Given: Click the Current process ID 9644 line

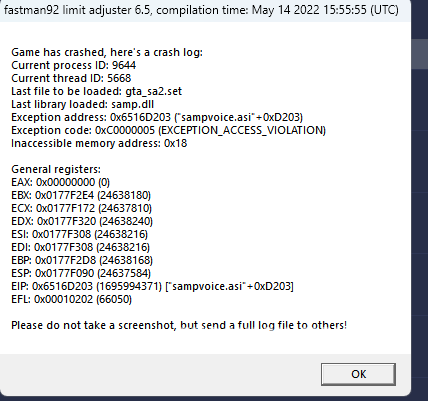Looking at the screenshot, I should click(74, 65).
